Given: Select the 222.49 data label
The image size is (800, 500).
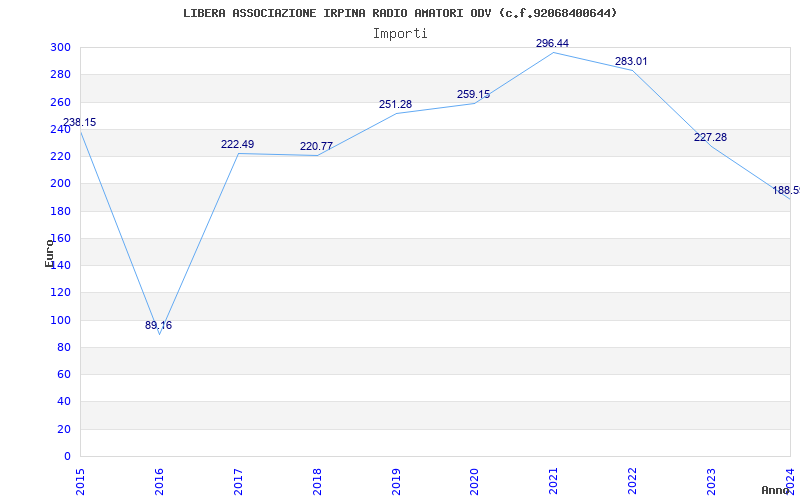Looking at the screenshot, I should coord(237,144).
